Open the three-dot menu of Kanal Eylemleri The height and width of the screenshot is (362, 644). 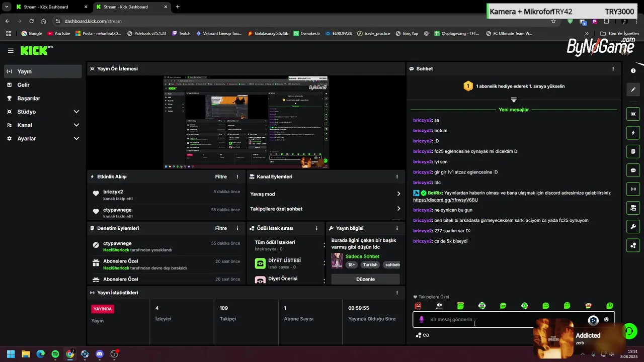[x=397, y=177]
